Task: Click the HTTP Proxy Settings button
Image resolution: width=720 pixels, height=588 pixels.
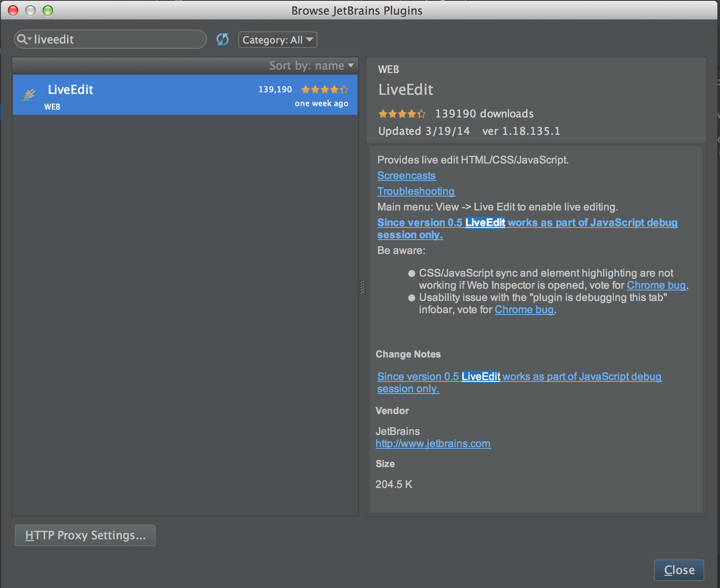Action: point(85,535)
